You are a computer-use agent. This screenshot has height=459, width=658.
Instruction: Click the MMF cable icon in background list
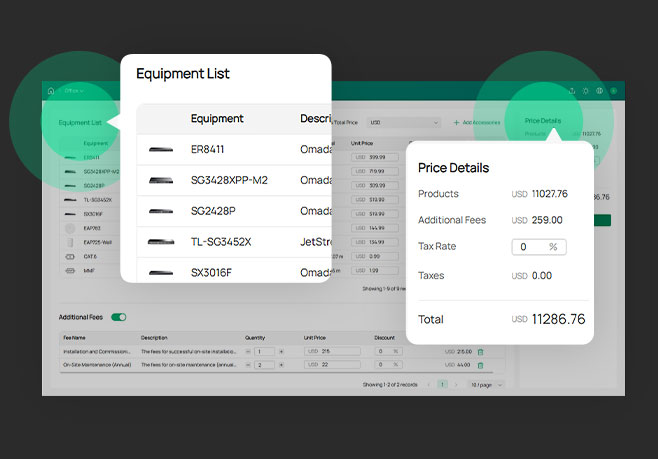[70, 271]
